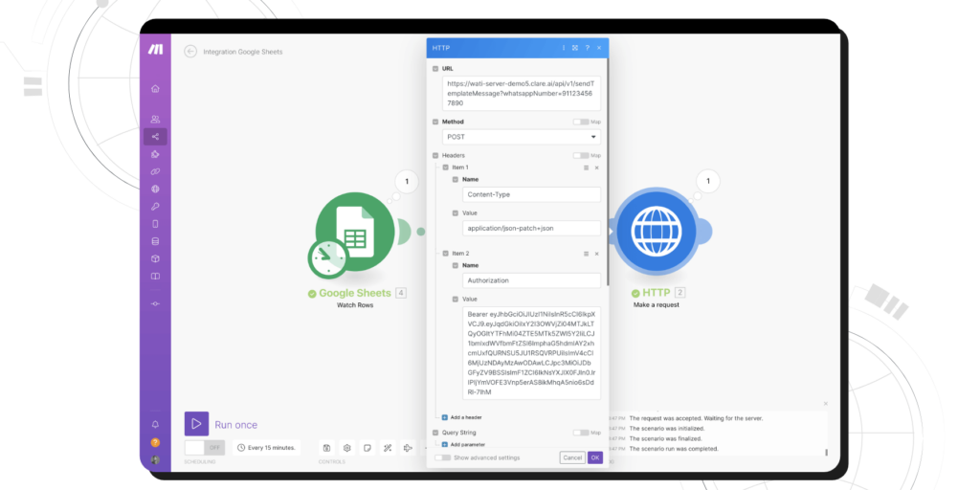Click the Content-Type name field
Viewport: 980px width, 490px height.
(x=531, y=194)
